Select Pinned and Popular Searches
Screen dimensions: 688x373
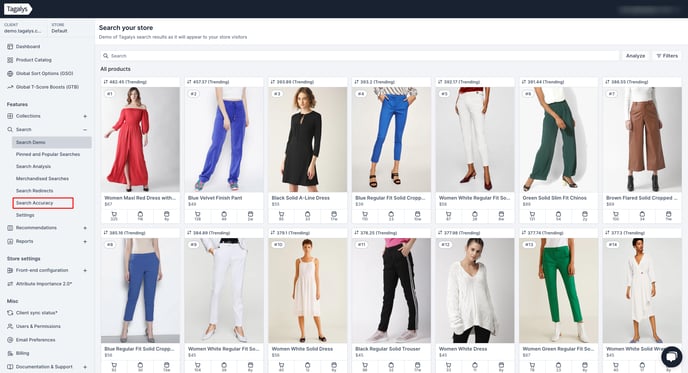click(48, 154)
